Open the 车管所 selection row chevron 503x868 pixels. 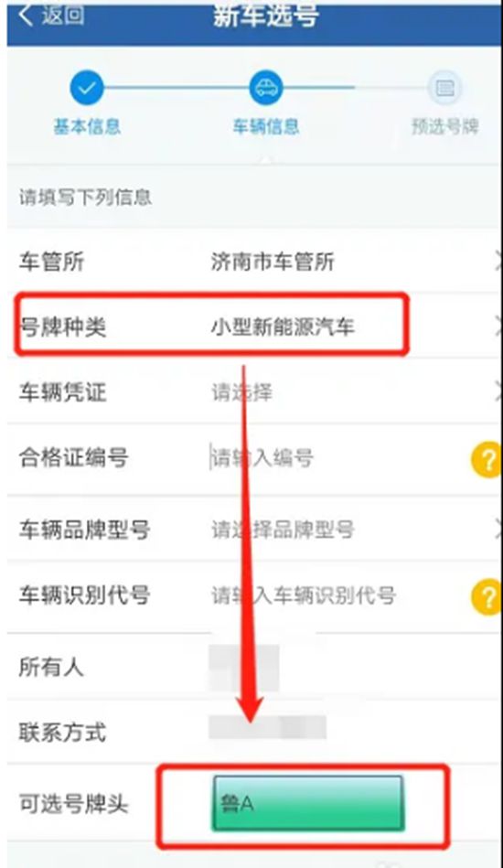point(498,262)
